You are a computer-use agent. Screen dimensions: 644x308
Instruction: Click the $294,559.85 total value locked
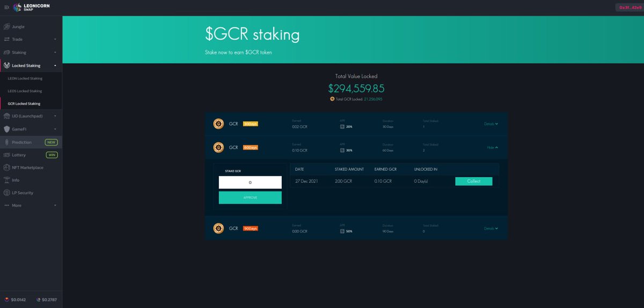coord(356,89)
